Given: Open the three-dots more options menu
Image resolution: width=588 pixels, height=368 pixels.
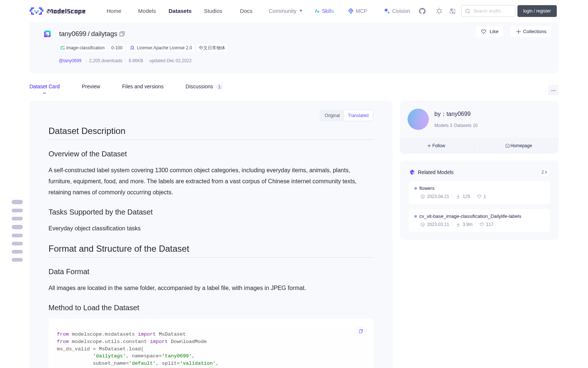Looking at the screenshot, I should tap(553, 90).
